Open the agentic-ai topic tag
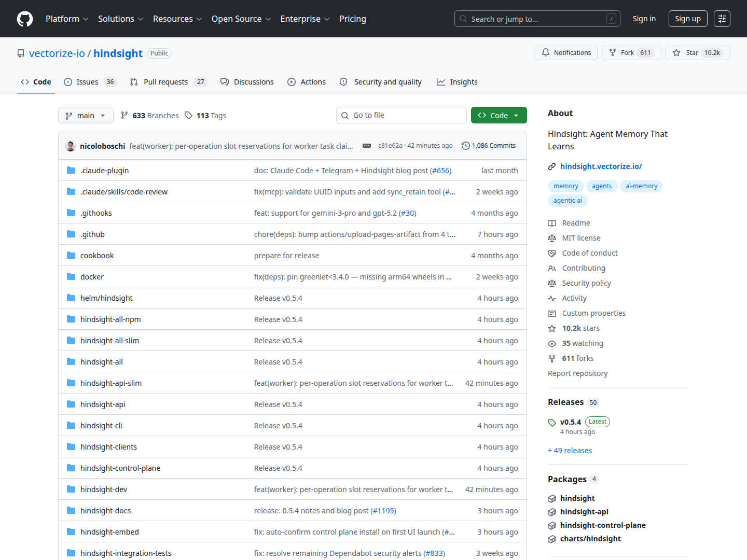 point(568,201)
